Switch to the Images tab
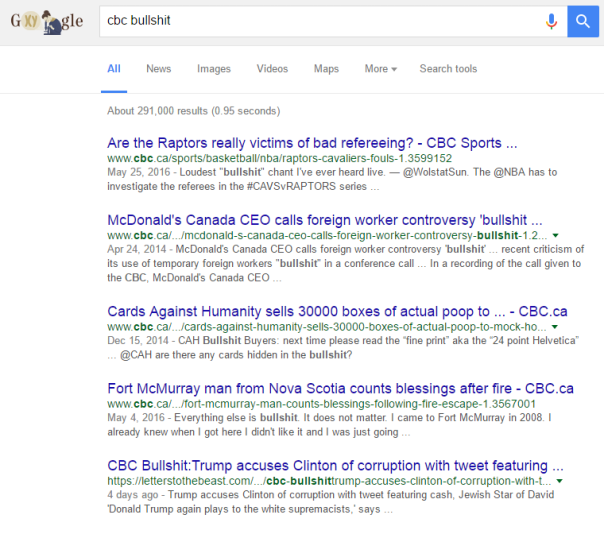604x534 pixels. coord(214,69)
